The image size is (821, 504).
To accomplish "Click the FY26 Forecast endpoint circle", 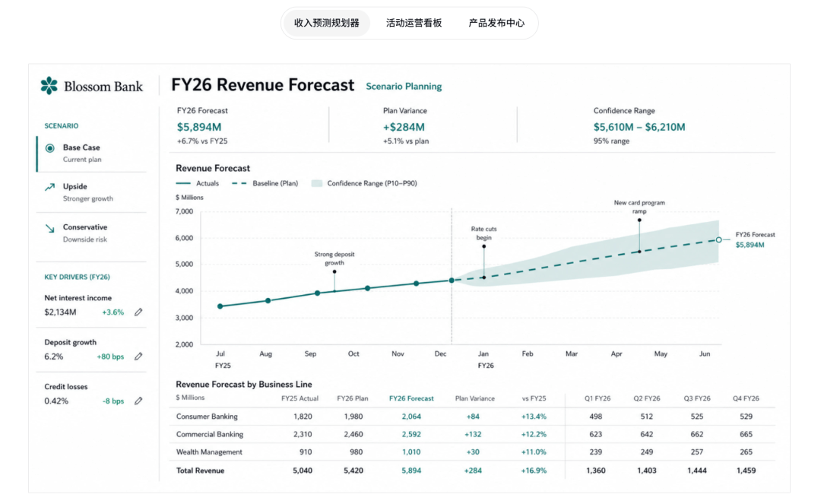I will [x=718, y=239].
